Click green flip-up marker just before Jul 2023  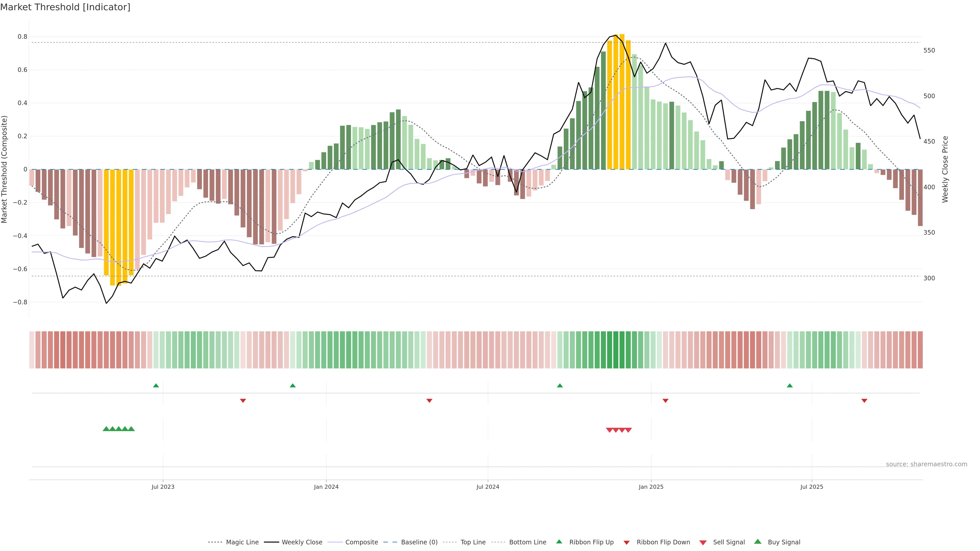point(156,386)
